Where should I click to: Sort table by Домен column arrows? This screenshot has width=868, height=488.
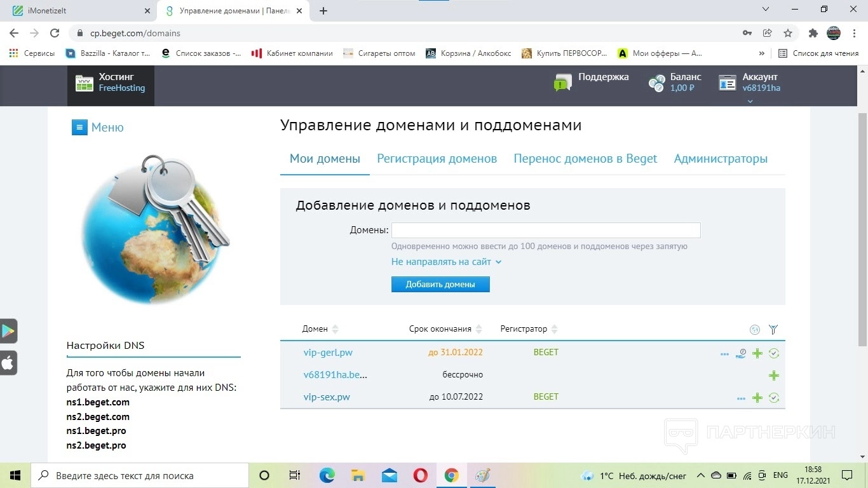coord(335,329)
